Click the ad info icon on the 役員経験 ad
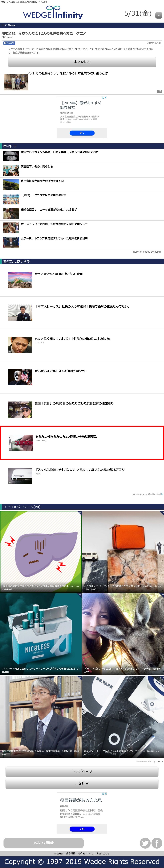 coord(103,794)
